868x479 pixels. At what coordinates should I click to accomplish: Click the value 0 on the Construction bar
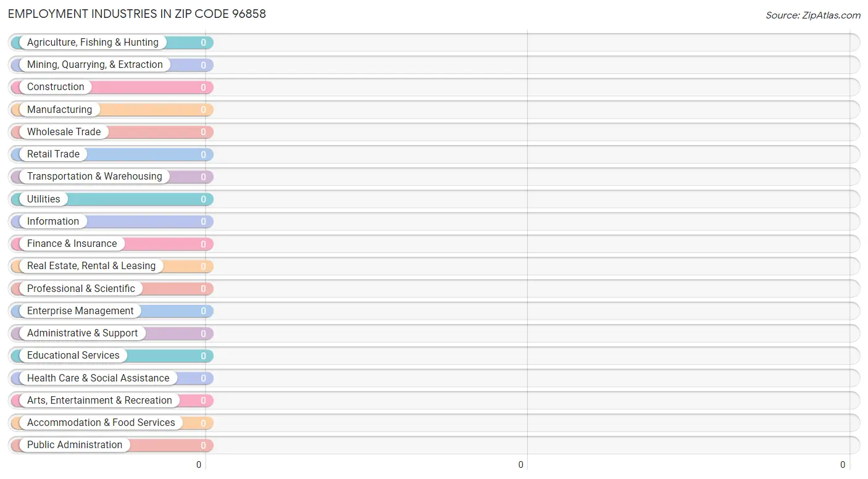pos(203,88)
